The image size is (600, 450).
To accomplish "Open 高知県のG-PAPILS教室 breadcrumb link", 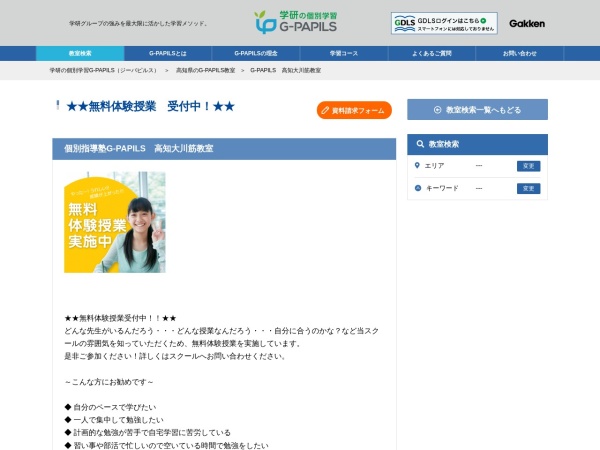I will click(205, 70).
